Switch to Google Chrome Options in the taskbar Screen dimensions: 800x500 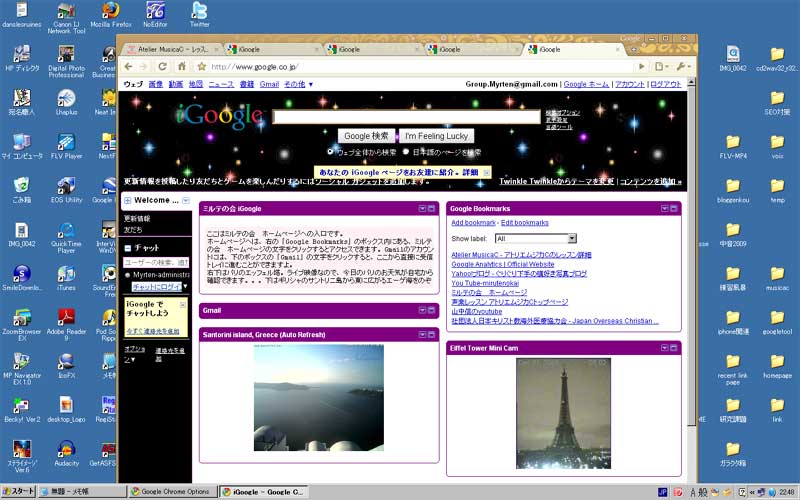(x=172, y=492)
